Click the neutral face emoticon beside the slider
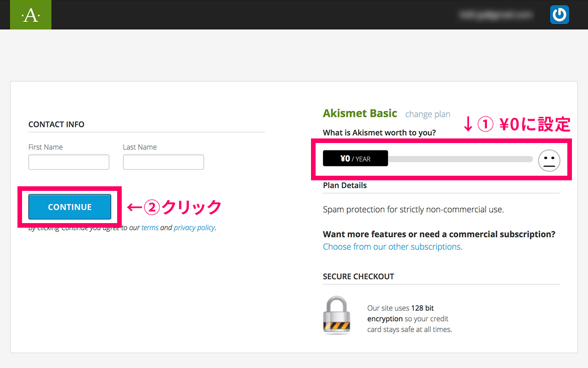This screenshot has width=588, height=368. pos(549,161)
